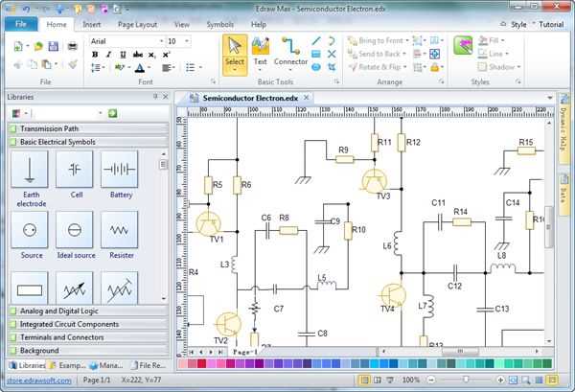Select the Semiconductor Electron.edx document tab

coord(250,98)
